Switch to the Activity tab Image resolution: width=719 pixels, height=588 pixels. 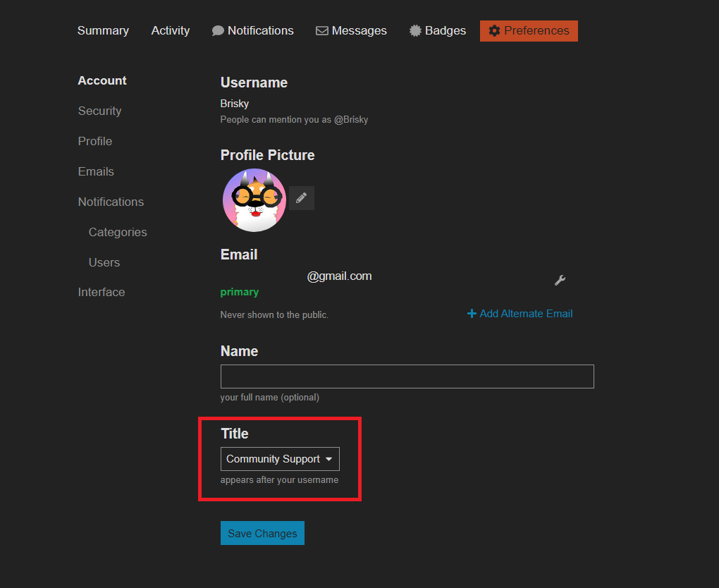point(170,31)
